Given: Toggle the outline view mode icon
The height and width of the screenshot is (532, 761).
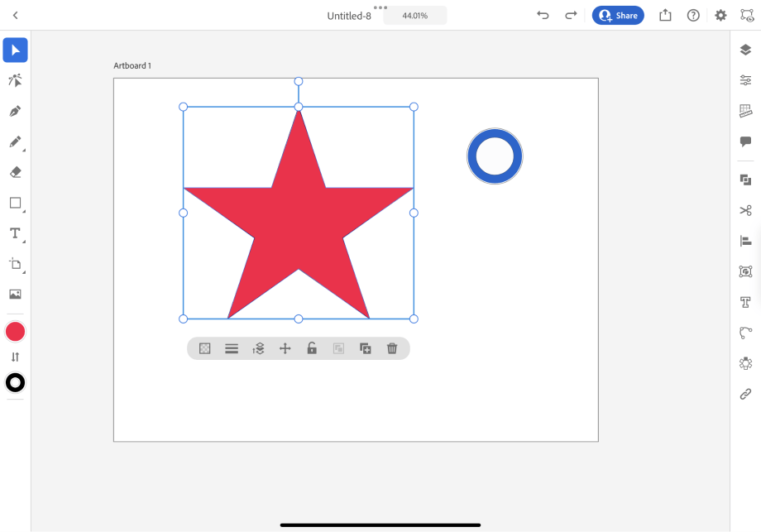Looking at the screenshot, I should [747, 16].
